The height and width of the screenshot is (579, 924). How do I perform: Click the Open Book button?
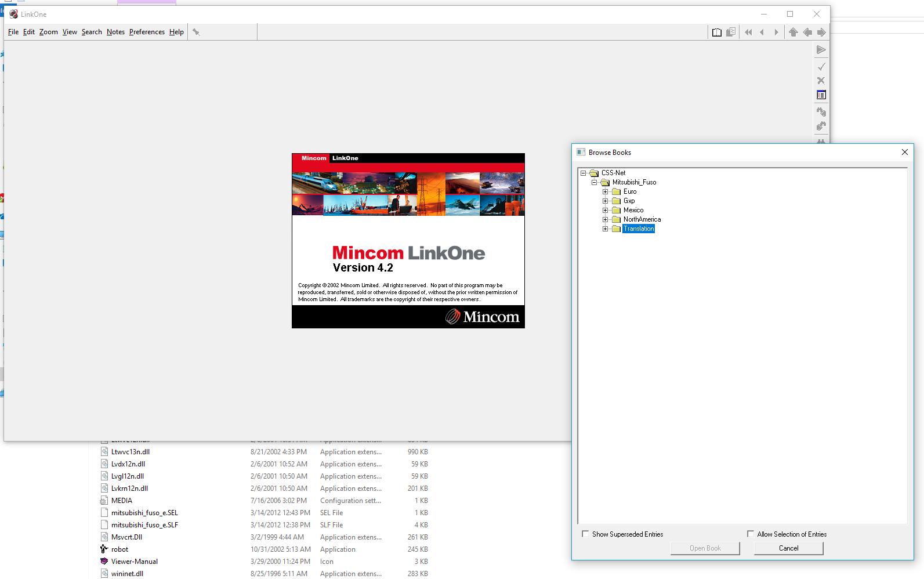(x=705, y=548)
